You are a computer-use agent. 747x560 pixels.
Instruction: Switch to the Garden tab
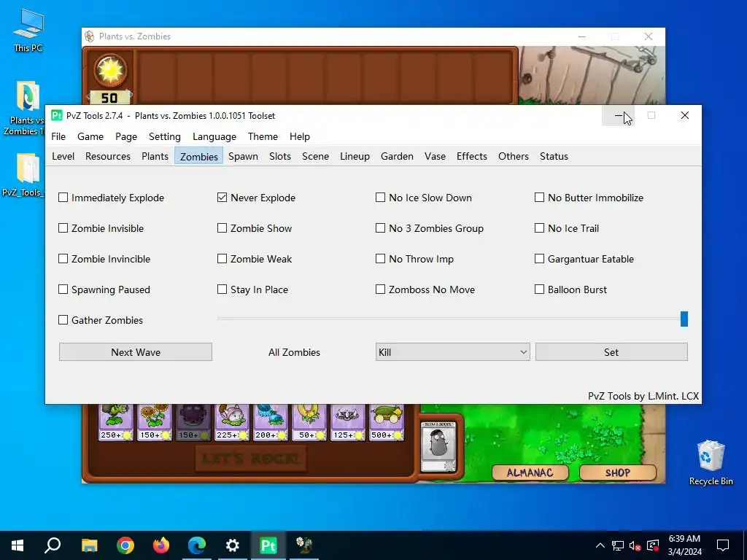[x=397, y=156]
